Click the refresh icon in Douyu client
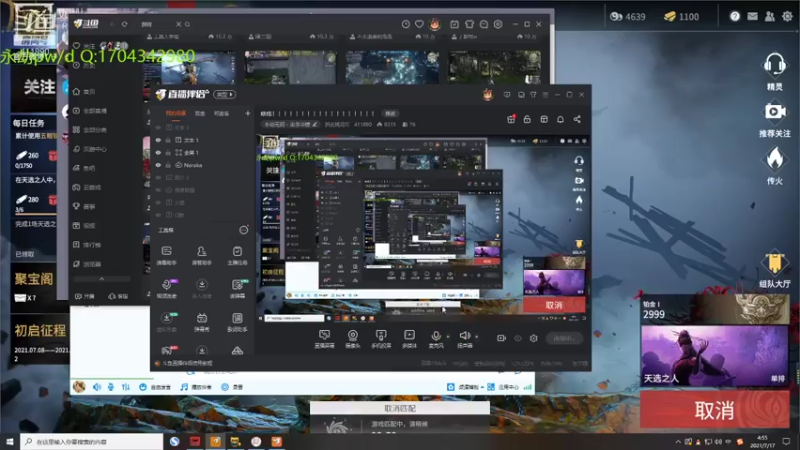Viewport: 800px width, 450px height. click(x=124, y=24)
